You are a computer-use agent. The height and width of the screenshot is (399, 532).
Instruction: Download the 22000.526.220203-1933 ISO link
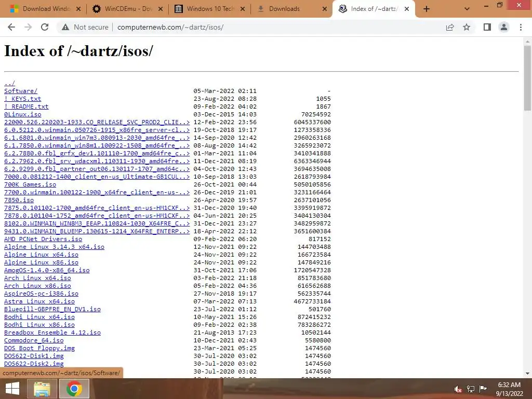(97, 122)
